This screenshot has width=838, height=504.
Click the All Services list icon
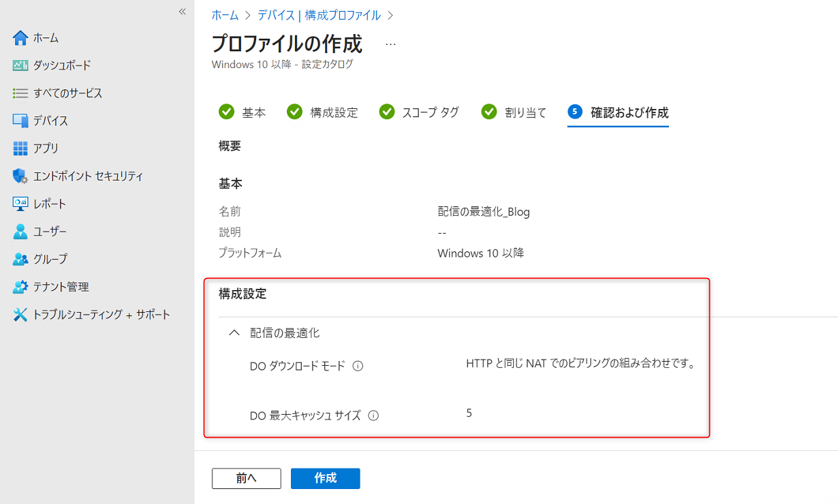pos(20,93)
